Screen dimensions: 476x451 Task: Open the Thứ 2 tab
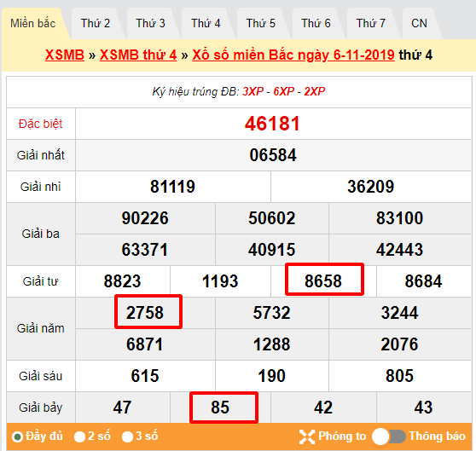(96, 24)
